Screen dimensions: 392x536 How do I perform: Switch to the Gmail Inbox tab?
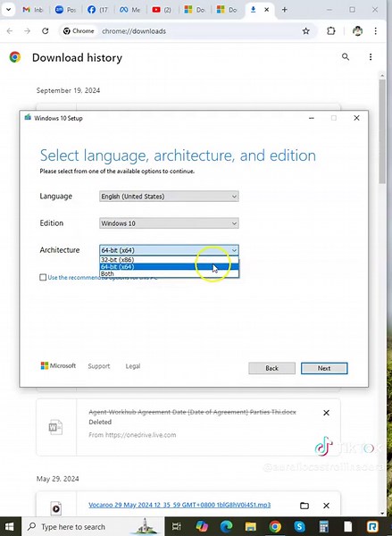(33, 10)
